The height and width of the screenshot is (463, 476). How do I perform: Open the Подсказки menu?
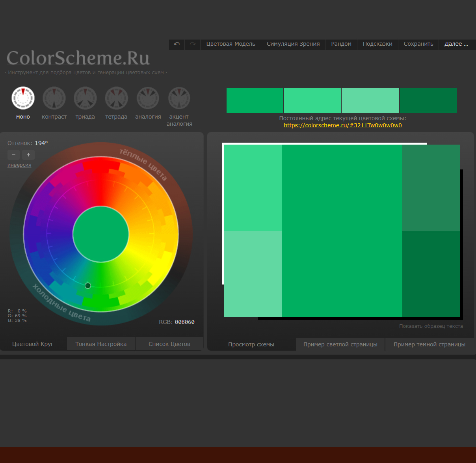377,44
